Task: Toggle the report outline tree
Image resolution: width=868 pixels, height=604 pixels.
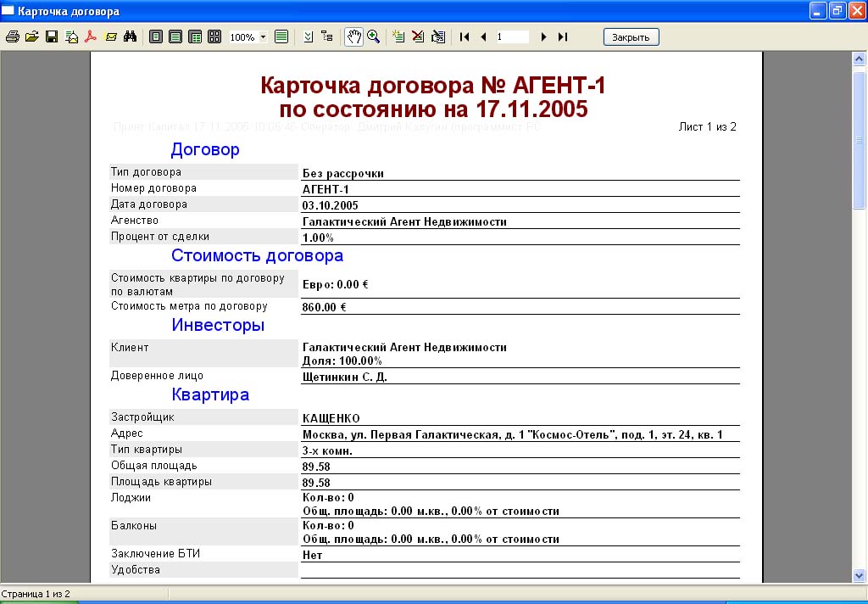Action: click(x=327, y=37)
